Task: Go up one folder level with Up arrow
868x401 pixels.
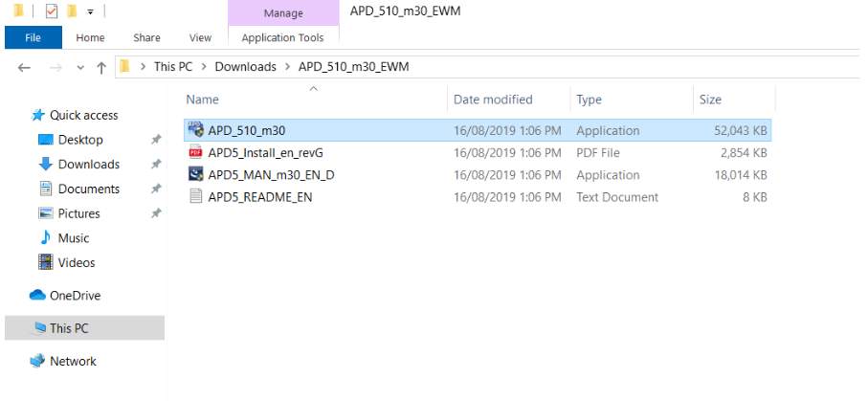Action: (101, 68)
